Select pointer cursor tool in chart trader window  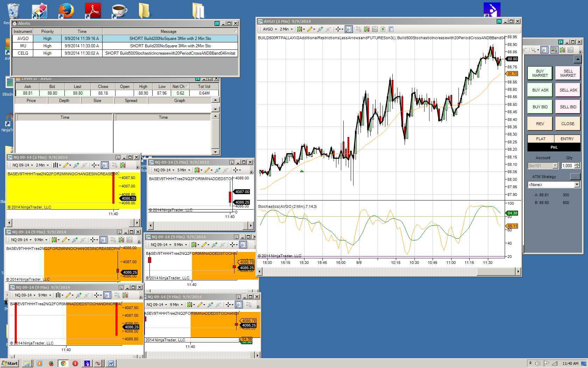point(533,50)
